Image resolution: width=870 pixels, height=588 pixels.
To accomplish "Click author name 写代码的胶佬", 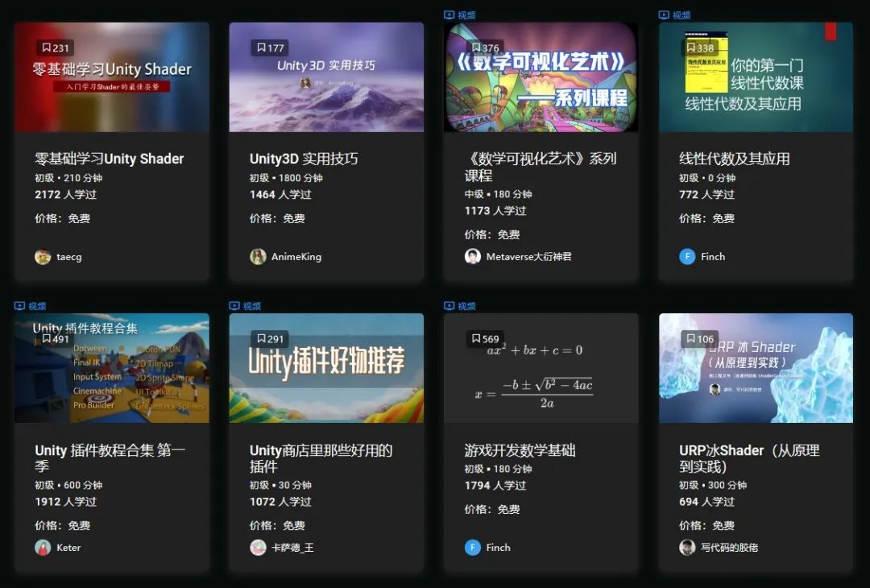I will tap(729, 548).
